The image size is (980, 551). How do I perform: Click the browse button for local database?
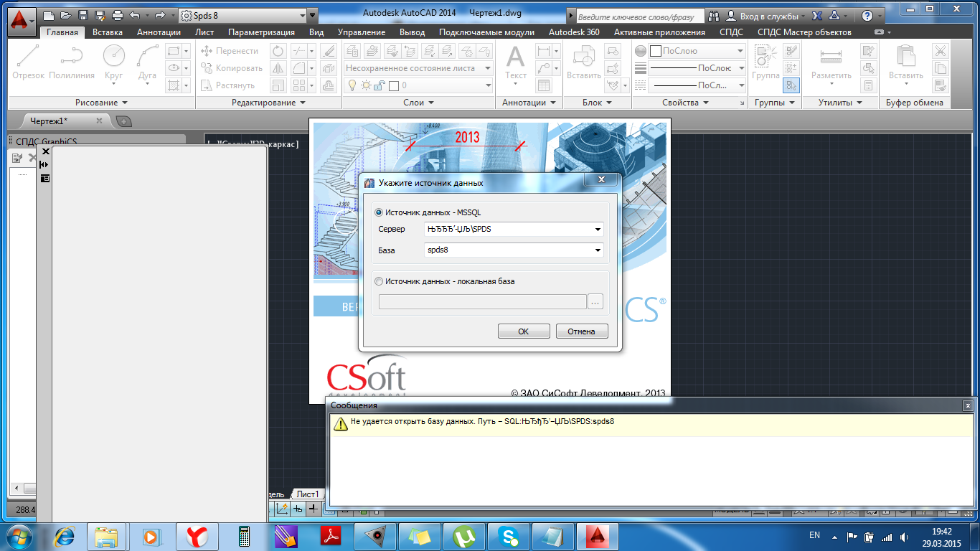pos(595,302)
